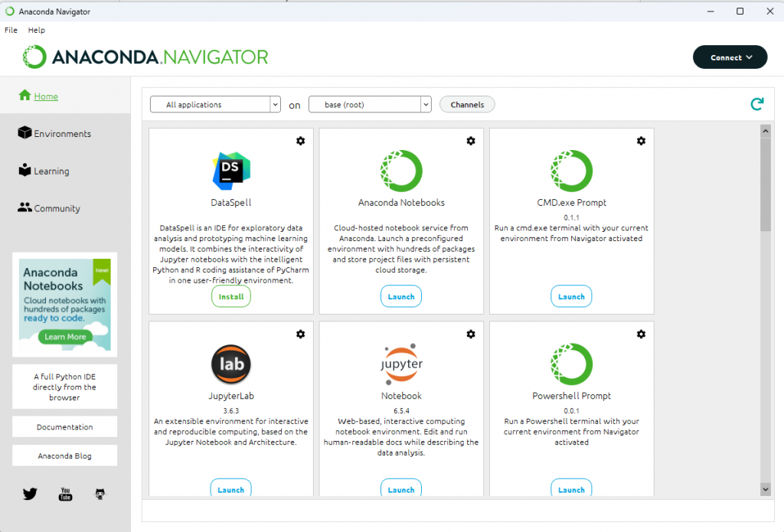Launch JupyterLab
This screenshot has height=532, width=784.
pos(231,488)
